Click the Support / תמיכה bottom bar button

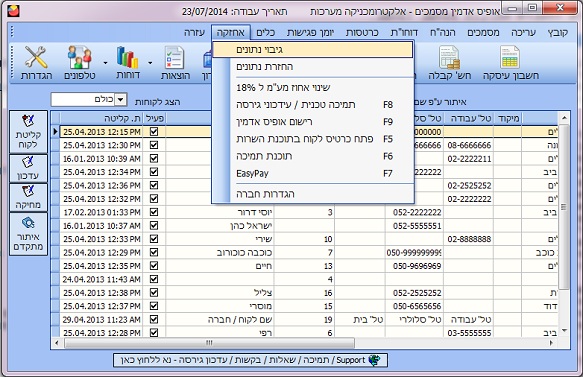(x=250, y=360)
